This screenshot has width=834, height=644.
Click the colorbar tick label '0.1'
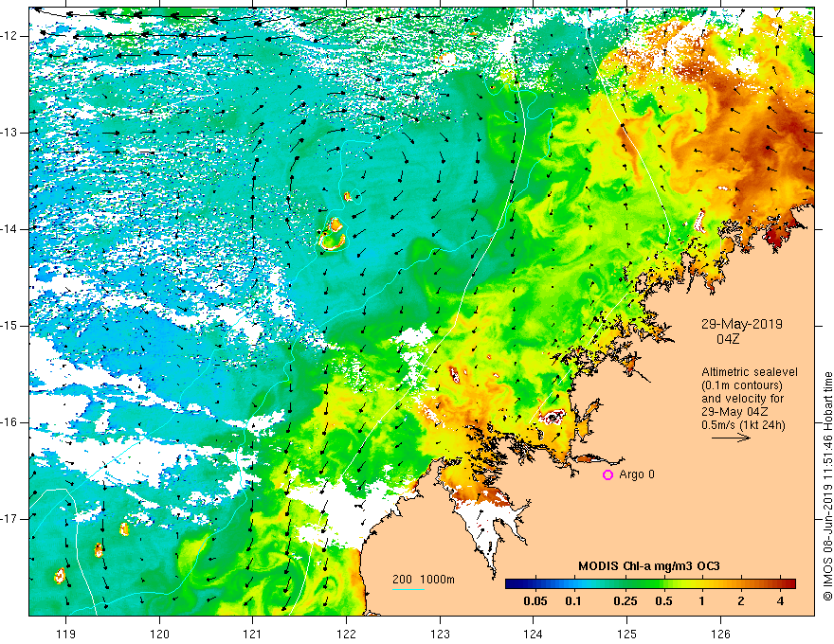tap(573, 601)
